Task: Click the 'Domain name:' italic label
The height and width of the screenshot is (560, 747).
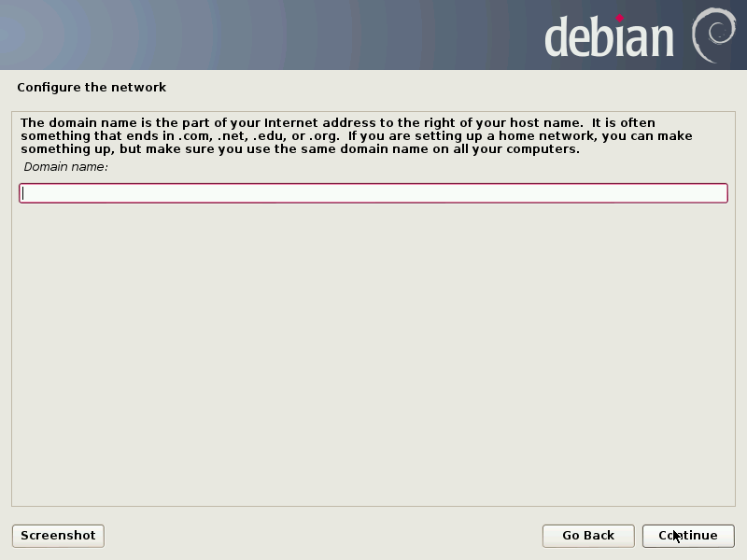Action: 65,167
